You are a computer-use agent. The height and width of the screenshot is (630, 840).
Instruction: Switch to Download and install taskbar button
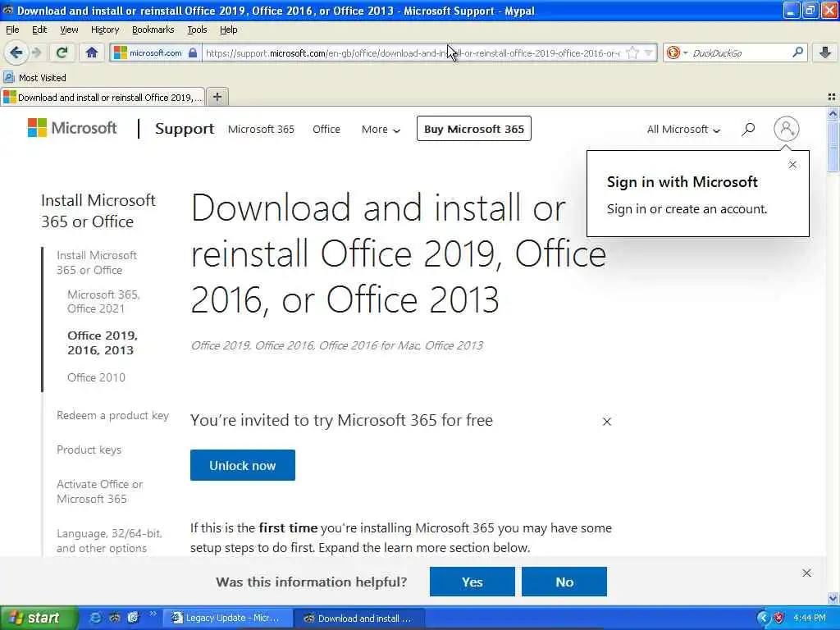point(359,619)
